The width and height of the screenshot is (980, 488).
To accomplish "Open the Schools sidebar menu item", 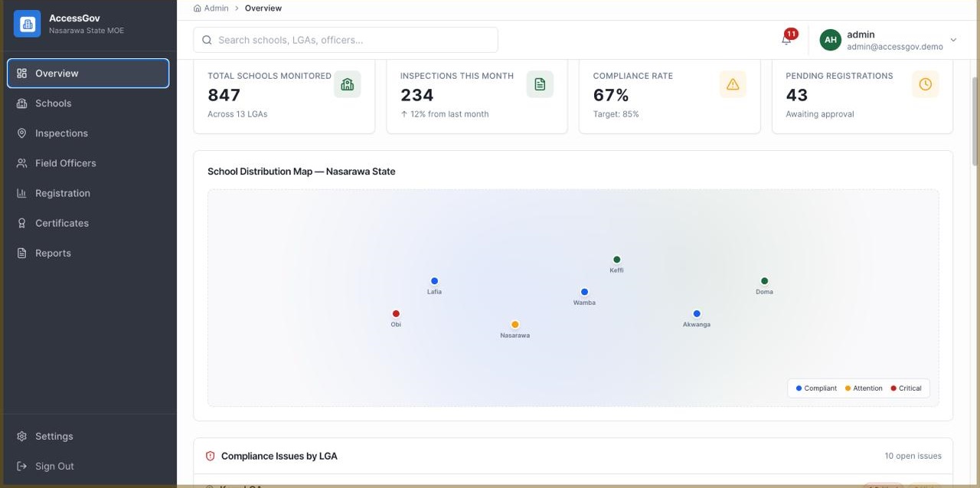I will pos(88,103).
